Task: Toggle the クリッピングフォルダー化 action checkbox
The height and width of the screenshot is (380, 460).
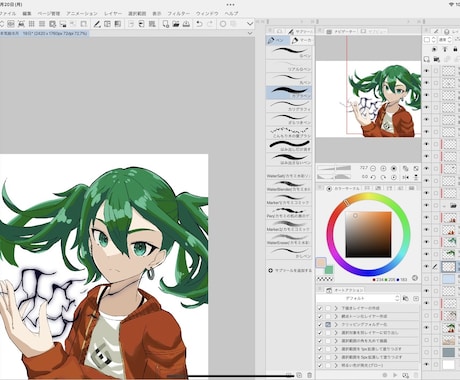Action: click(x=320, y=324)
